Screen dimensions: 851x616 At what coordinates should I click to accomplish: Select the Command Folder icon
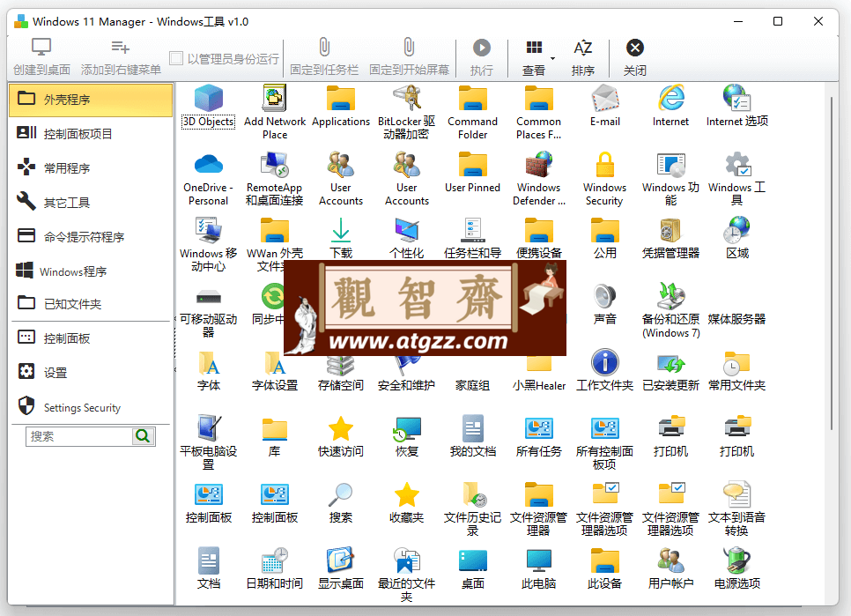click(472, 99)
